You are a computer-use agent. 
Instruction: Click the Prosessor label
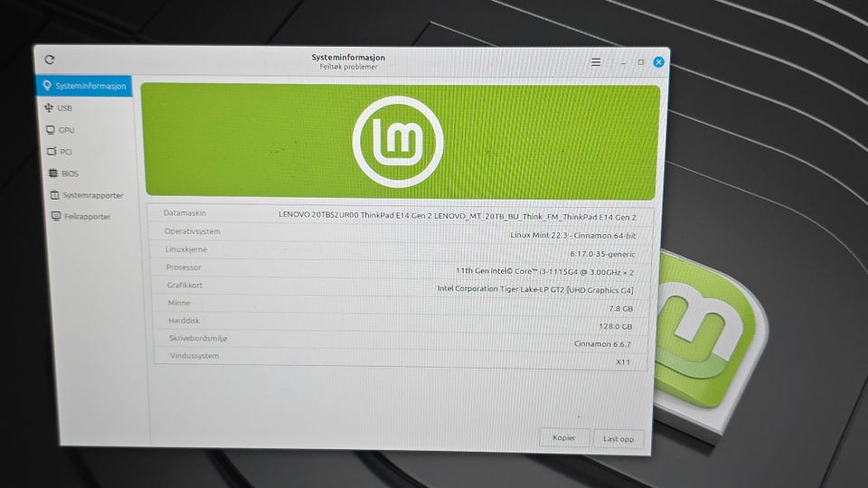tap(184, 267)
